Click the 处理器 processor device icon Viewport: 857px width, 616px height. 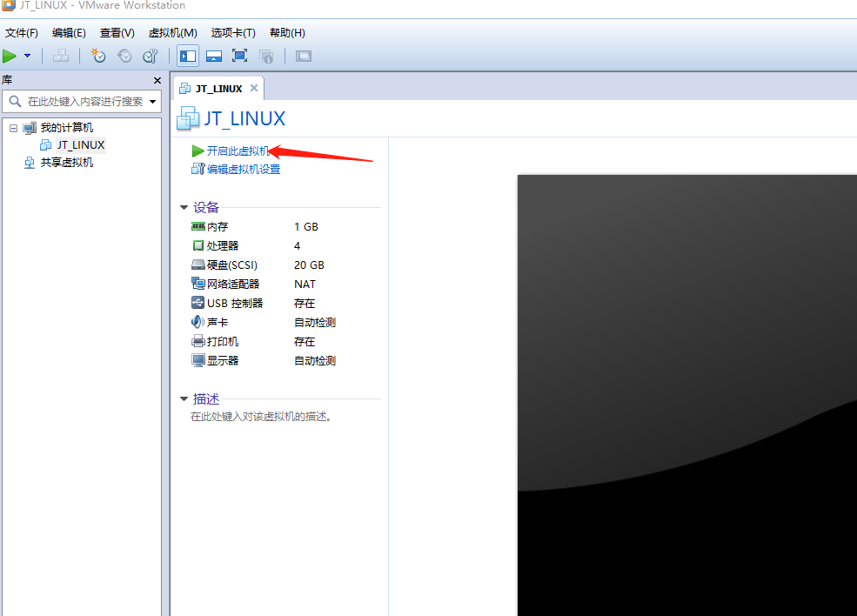(198, 245)
